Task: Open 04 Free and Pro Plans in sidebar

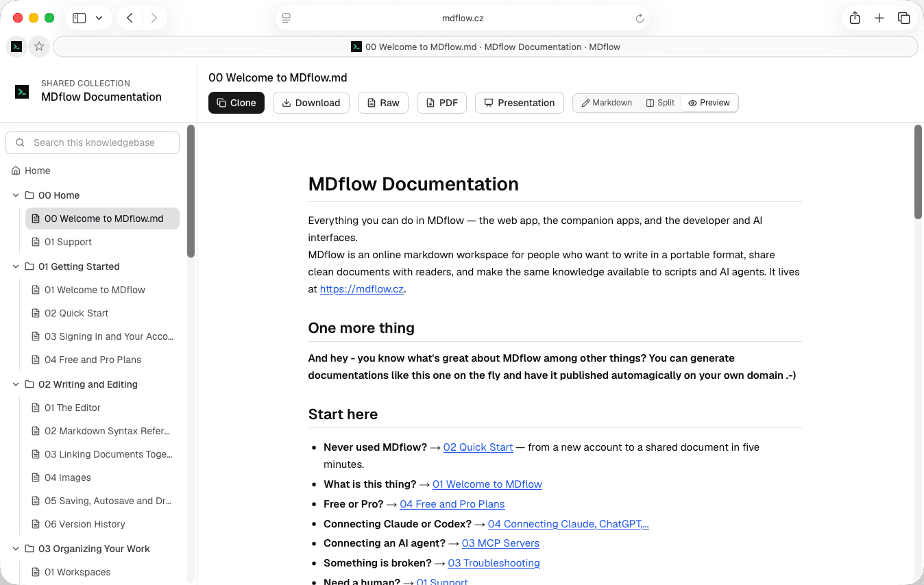Action: pyautogui.click(x=102, y=360)
